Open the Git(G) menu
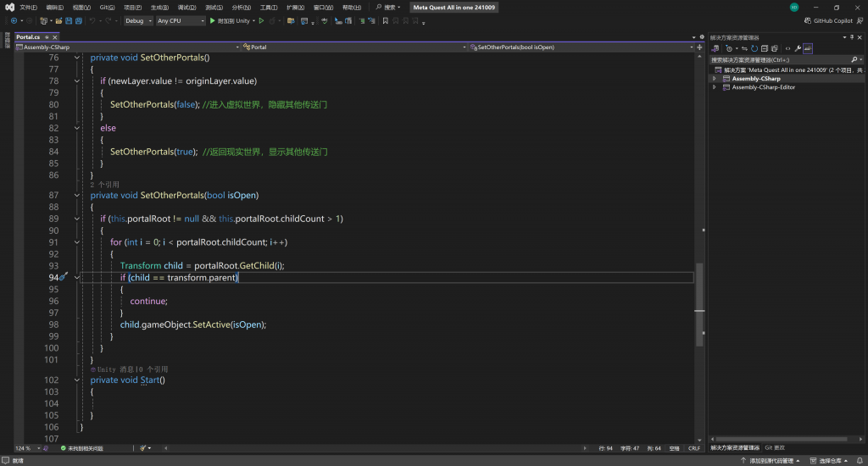 (x=107, y=7)
